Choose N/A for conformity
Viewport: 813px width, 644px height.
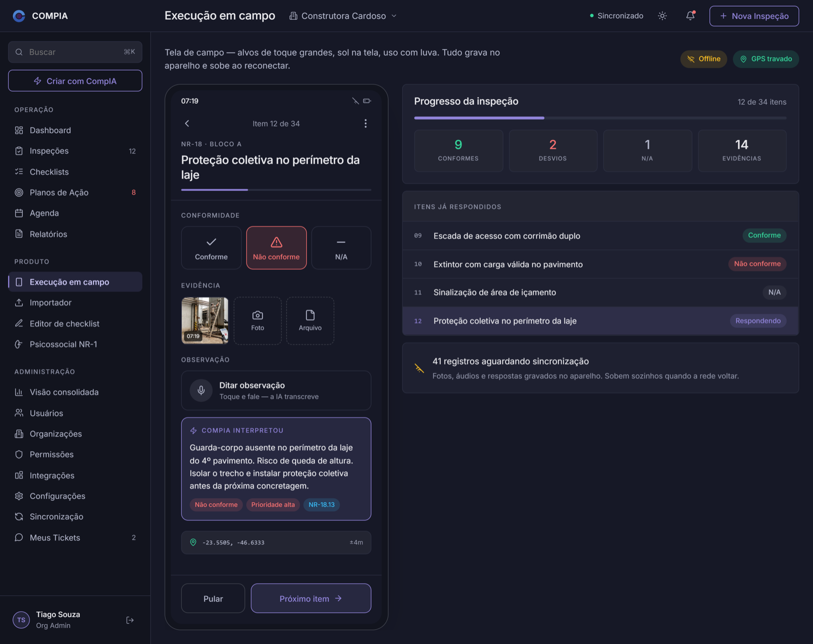point(341,248)
